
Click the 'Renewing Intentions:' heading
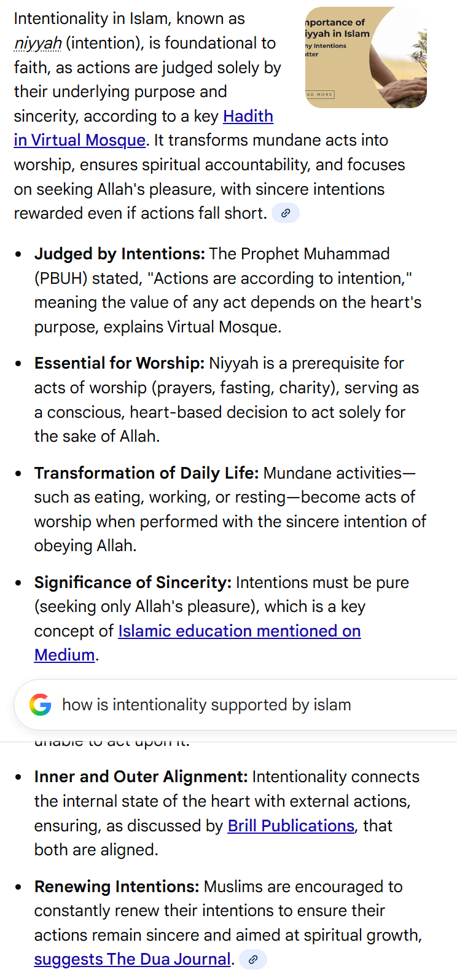[117, 887]
